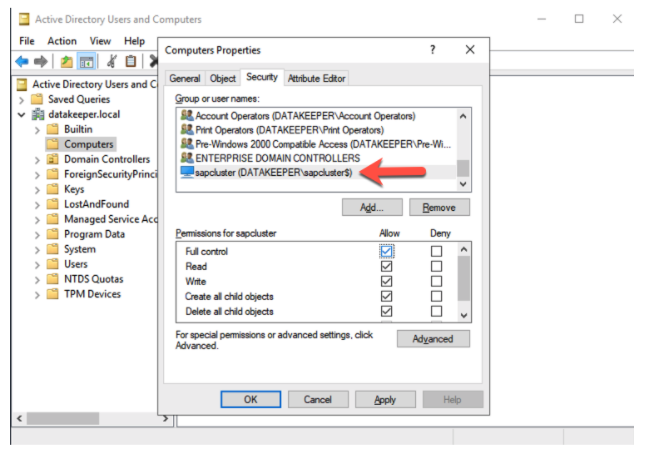Click the LostAndFound folder icon
This screenshot has height=452, width=648.
coord(52,204)
